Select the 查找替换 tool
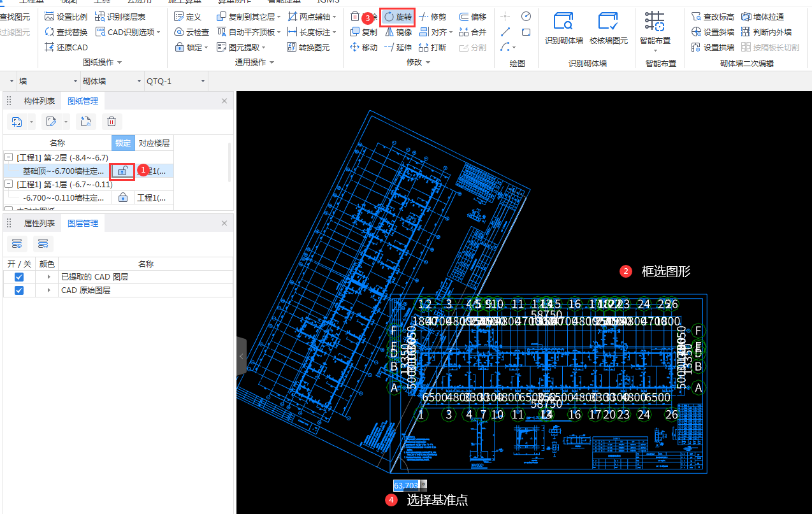Screen dimensions: 812x514 tap(66, 32)
